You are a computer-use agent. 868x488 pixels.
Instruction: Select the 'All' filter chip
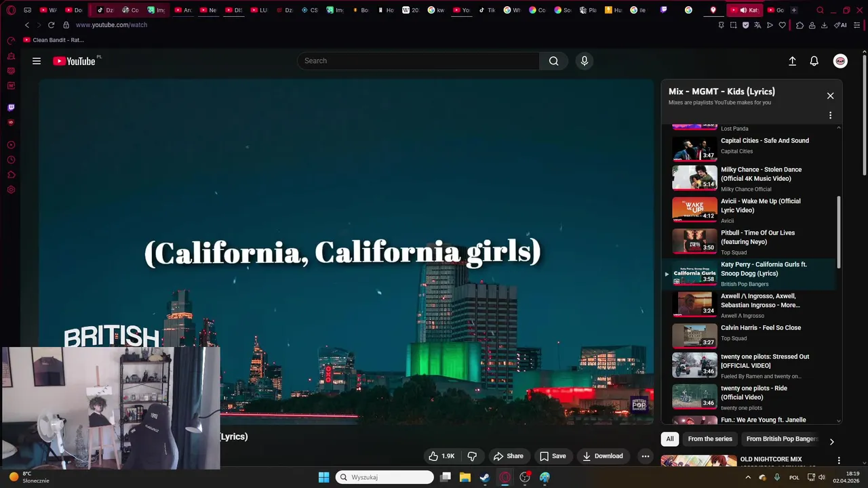click(x=670, y=439)
